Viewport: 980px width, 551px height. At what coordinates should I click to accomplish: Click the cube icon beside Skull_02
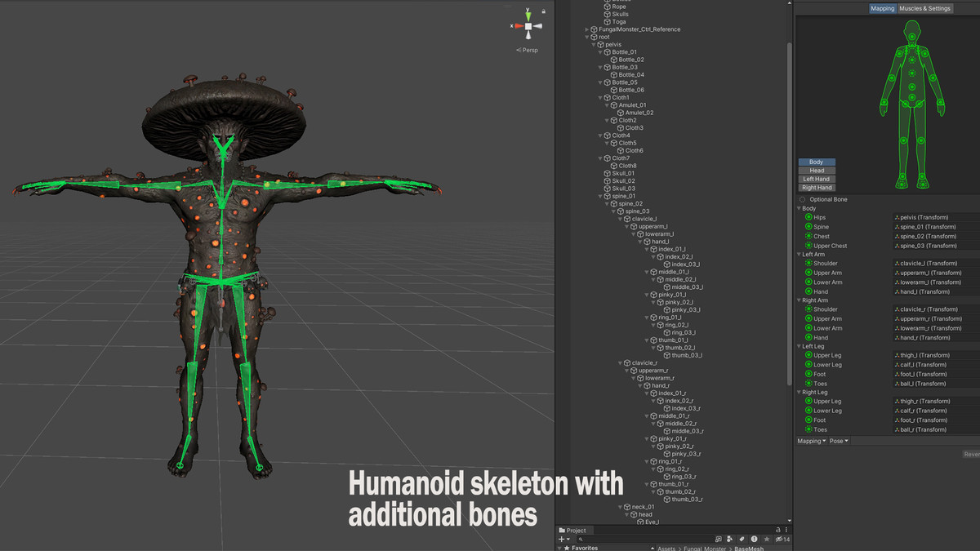click(607, 181)
